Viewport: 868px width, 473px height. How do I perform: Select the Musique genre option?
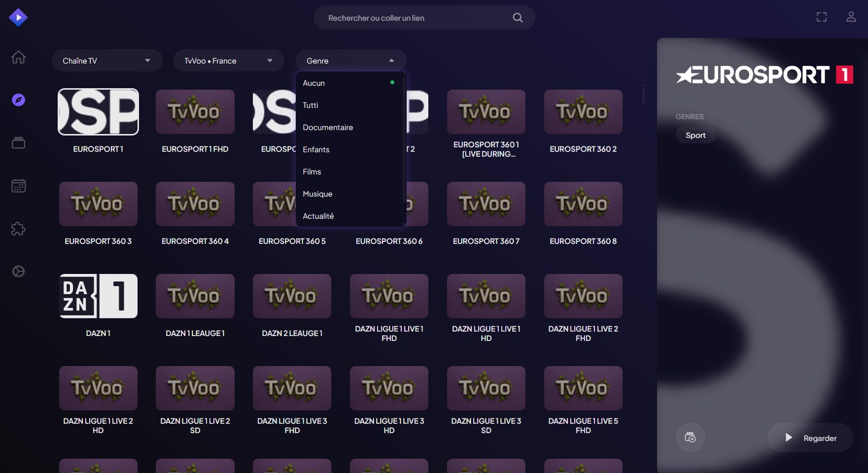click(x=349, y=194)
